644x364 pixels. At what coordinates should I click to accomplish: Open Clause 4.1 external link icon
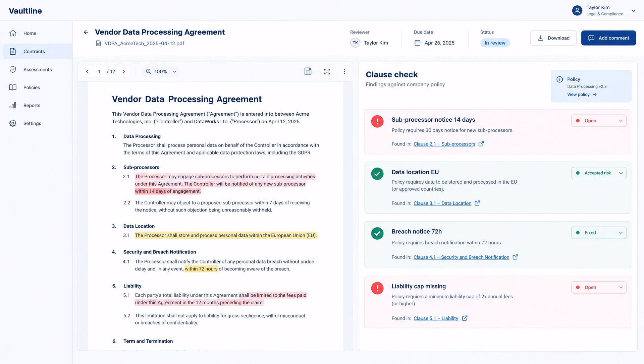[x=515, y=257]
